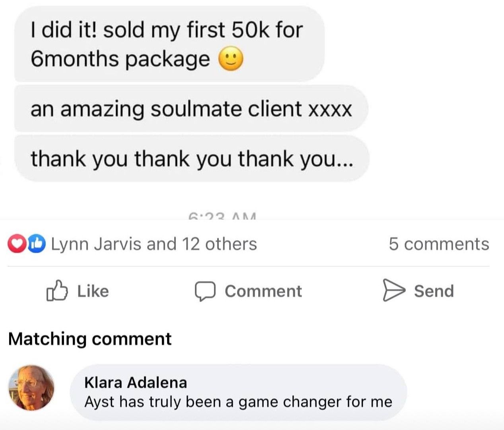Open Klara Adalena's profile photo
The width and height of the screenshot is (504, 430).
tap(31, 388)
